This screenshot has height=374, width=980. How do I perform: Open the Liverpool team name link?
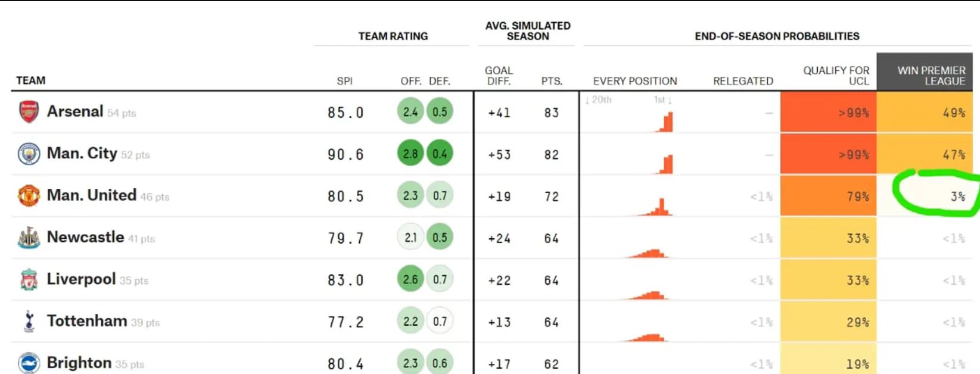coord(81,279)
